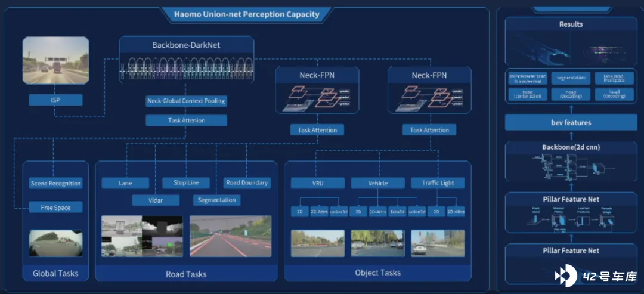644x294 pixels.
Task: Select the bev features bar
Action: (571, 122)
